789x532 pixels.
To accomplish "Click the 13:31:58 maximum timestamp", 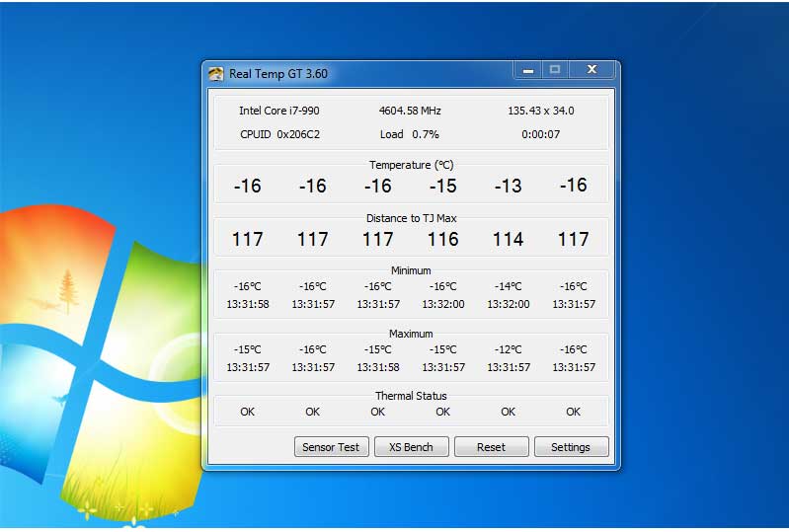I will [x=378, y=367].
